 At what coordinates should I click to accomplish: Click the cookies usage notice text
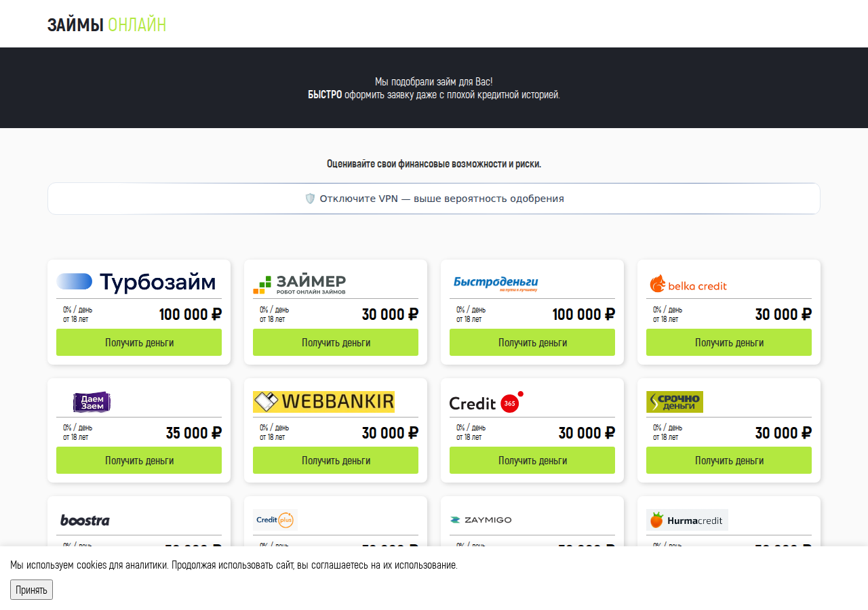click(x=234, y=565)
